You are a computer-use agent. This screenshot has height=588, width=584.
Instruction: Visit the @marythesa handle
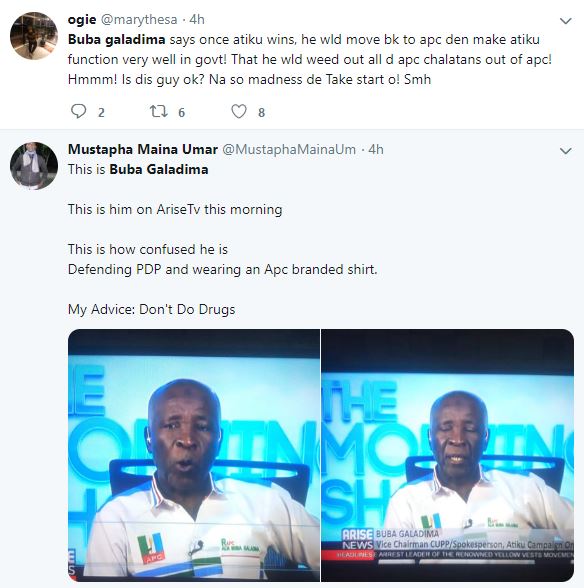click(139, 20)
